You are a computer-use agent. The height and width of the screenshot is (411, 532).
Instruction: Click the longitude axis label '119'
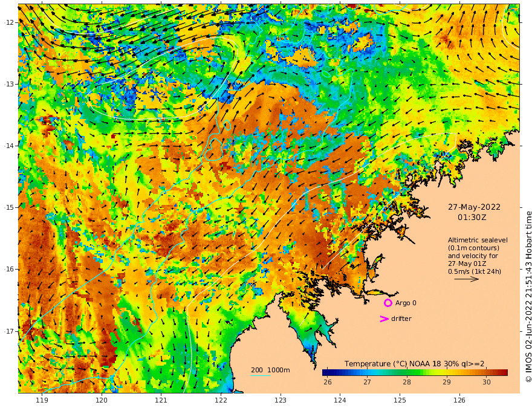coord(42,401)
